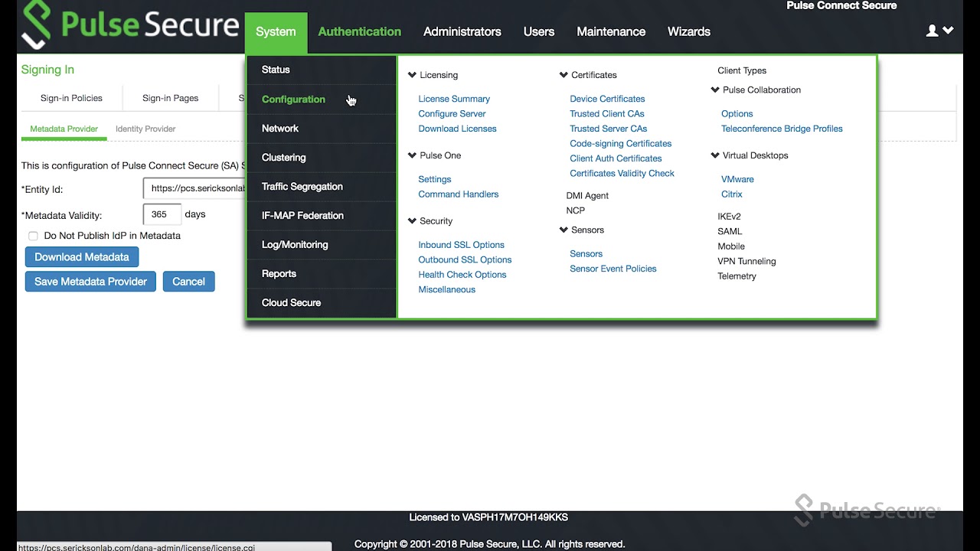Viewport: 980px width, 551px height.
Task: Open Configure Server link
Action: coord(452,114)
